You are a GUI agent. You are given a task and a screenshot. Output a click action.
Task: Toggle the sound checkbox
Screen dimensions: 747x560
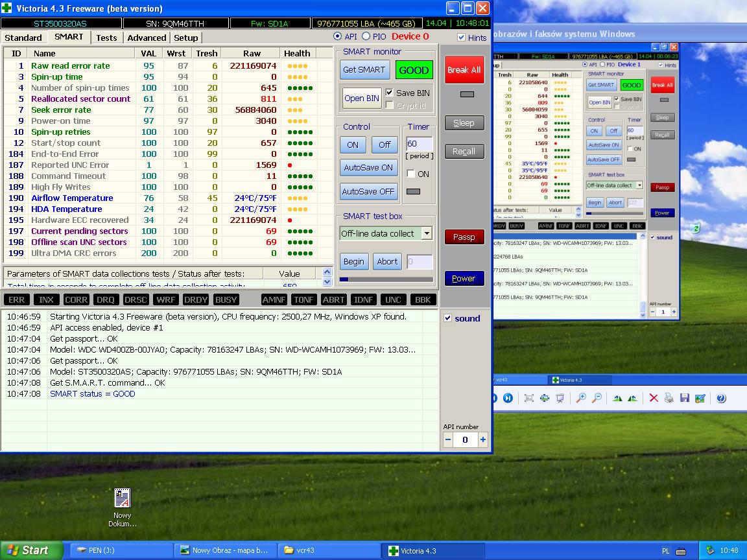(448, 319)
